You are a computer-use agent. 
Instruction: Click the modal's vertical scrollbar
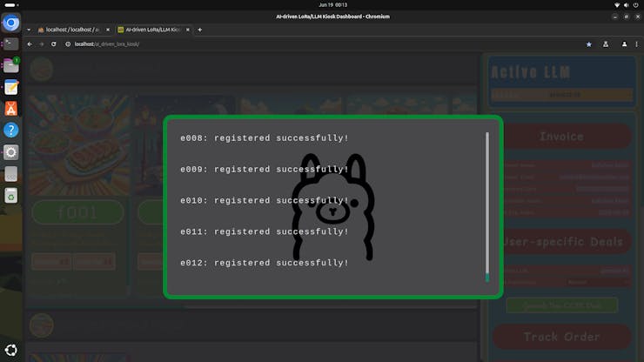pyautogui.click(x=487, y=207)
